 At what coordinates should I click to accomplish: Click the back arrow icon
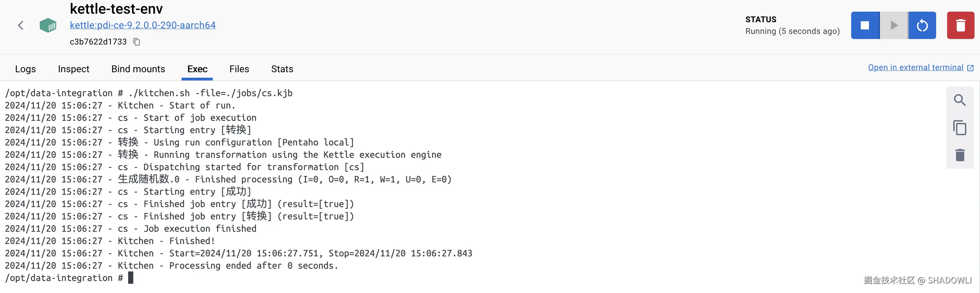pyautogui.click(x=21, y=25)
